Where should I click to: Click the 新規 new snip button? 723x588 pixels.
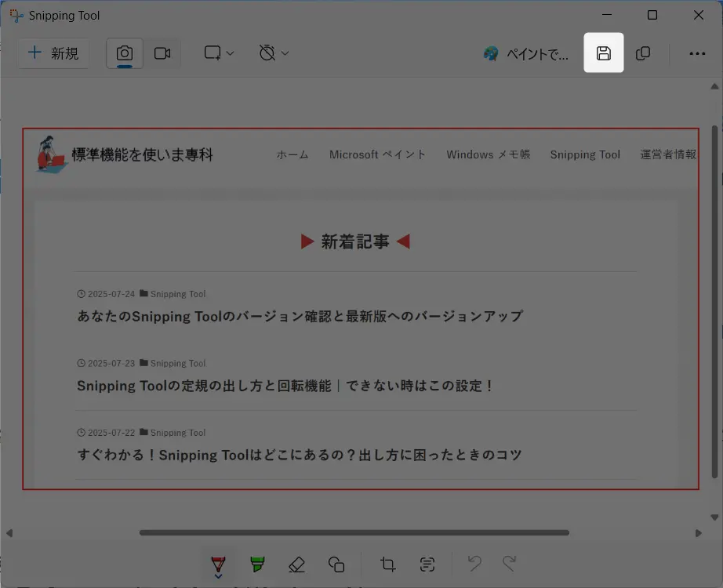(53, 53)
